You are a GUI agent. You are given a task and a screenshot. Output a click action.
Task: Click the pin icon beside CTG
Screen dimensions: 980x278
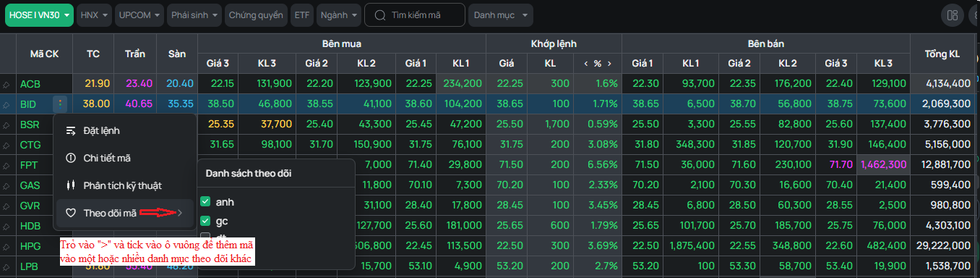[x=7, y=146]
